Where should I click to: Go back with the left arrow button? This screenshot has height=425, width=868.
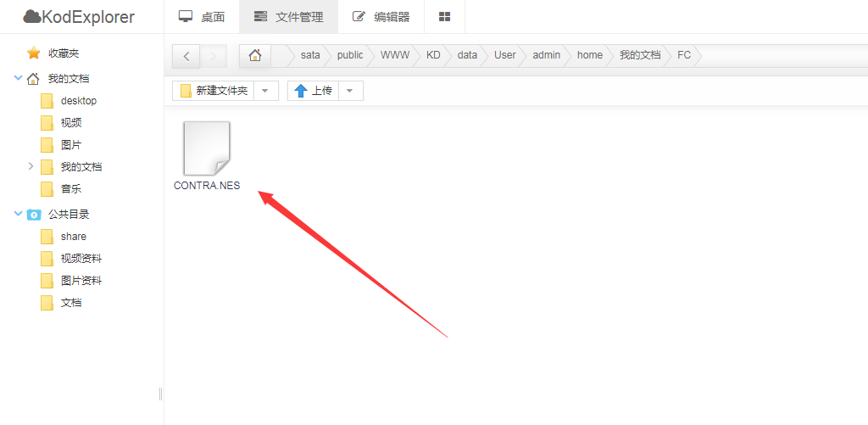186,56
